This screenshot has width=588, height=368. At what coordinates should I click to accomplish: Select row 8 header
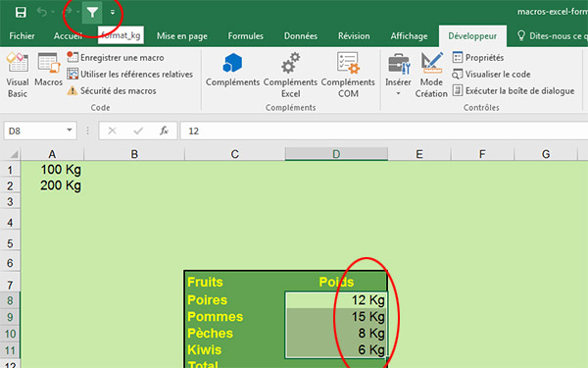(x=10, y=300)
